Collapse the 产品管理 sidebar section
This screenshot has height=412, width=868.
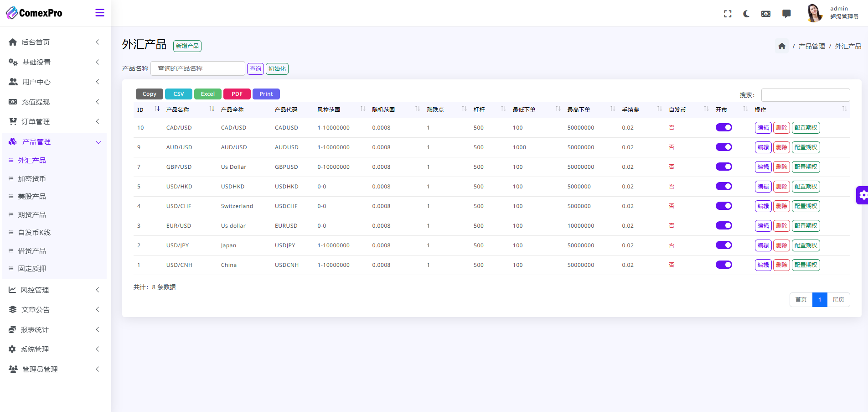point(54,142)
